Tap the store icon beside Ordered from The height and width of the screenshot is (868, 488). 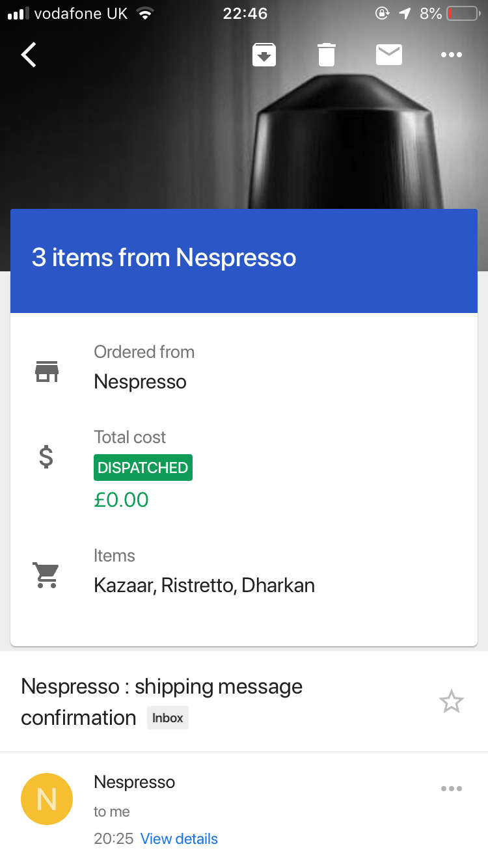(47, 372)
